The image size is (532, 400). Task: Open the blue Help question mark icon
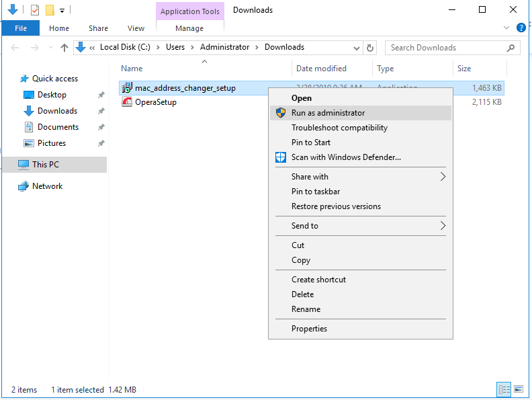tap(521, 28)
